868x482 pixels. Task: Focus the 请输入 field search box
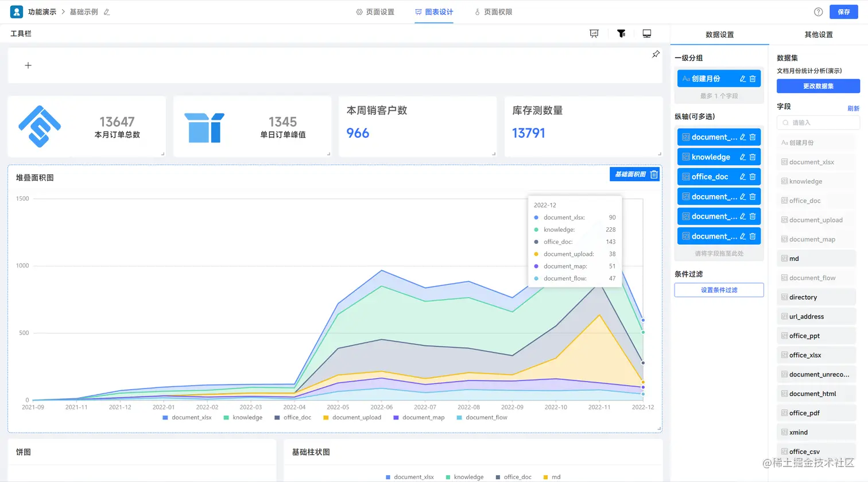(x=818, y=123)
